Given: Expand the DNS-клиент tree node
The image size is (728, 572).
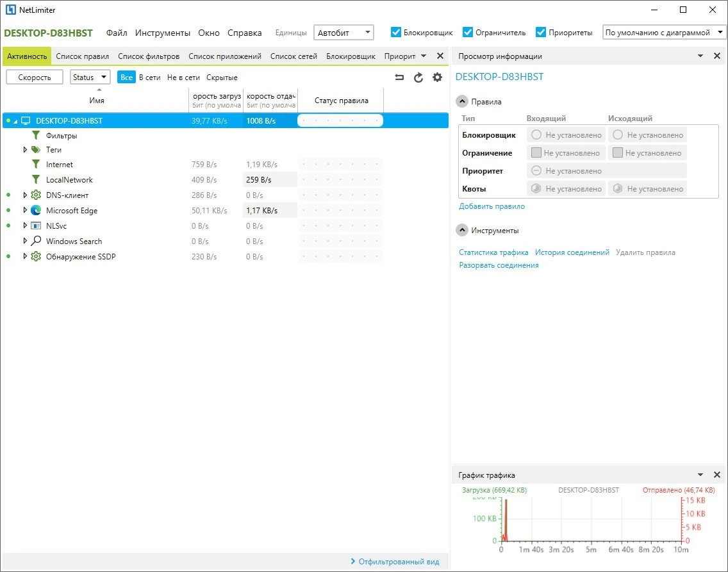Looking at the screenshot, I should pos(25,195).
